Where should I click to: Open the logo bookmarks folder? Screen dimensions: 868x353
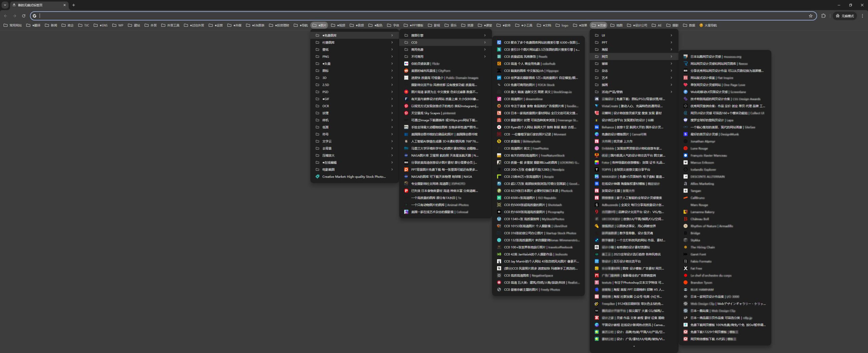[562, 25]
